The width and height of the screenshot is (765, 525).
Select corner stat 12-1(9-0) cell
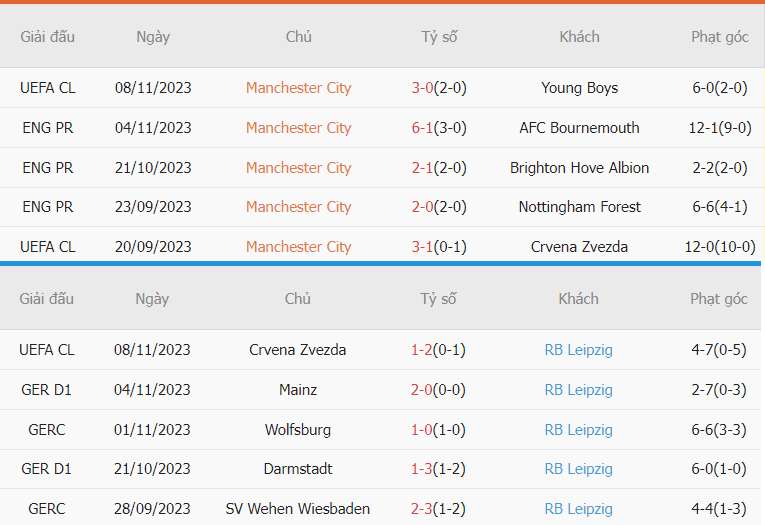(x=720, y=128)
